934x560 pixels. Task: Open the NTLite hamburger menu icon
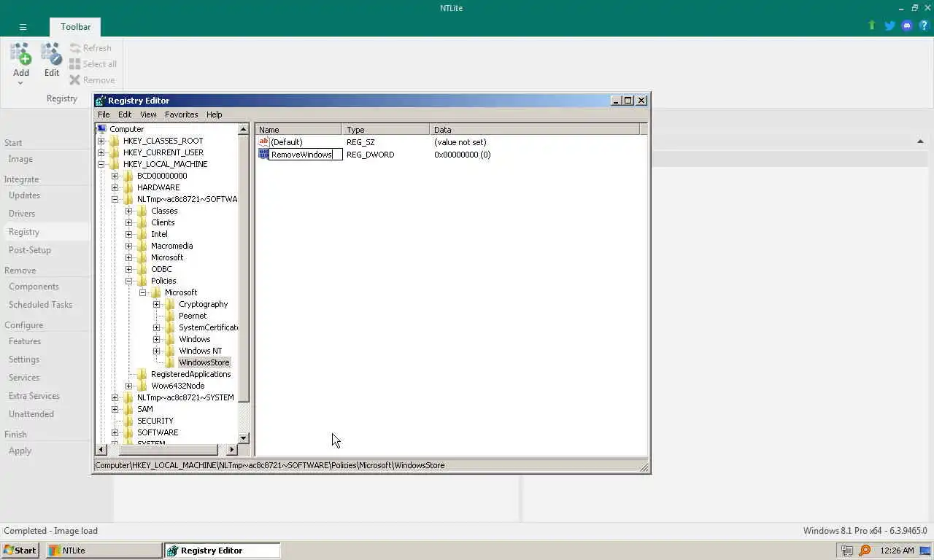(23, 27)
